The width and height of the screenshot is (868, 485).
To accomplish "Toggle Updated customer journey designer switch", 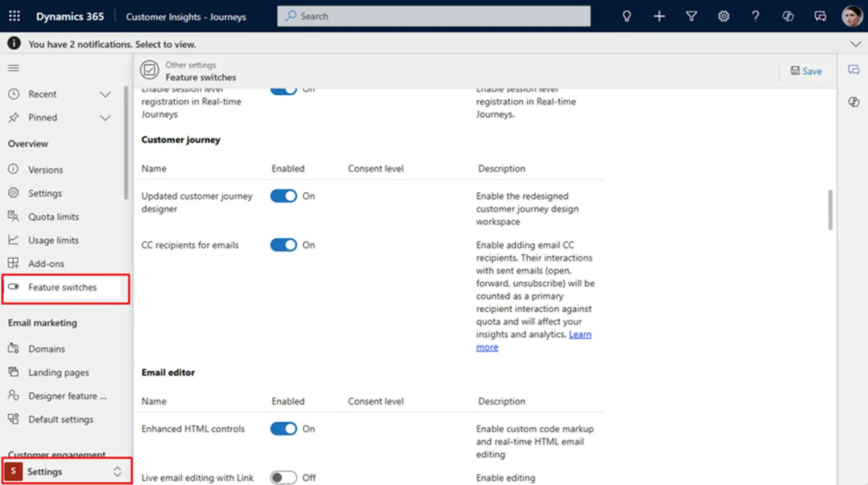I will (x=283, y=196).
